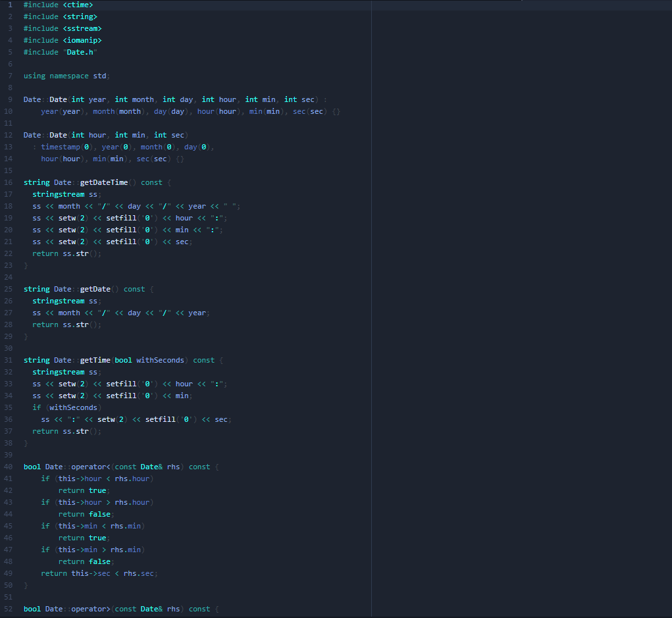Click the 'getTime' function name
672x618 pixels.
click(x=95, y=361)
